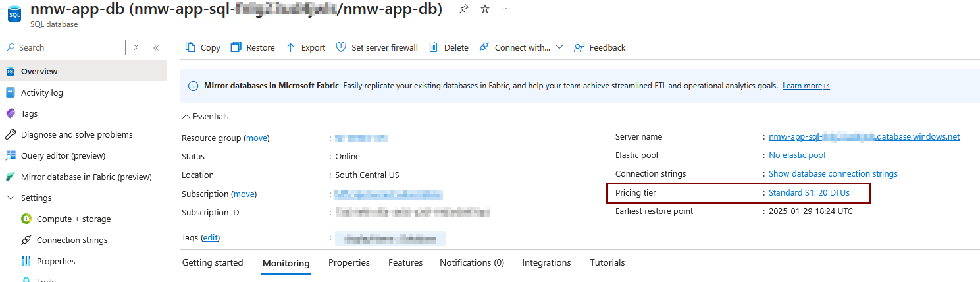
Task: Select the South Central US location text
Action: click(x=367, y=175)
